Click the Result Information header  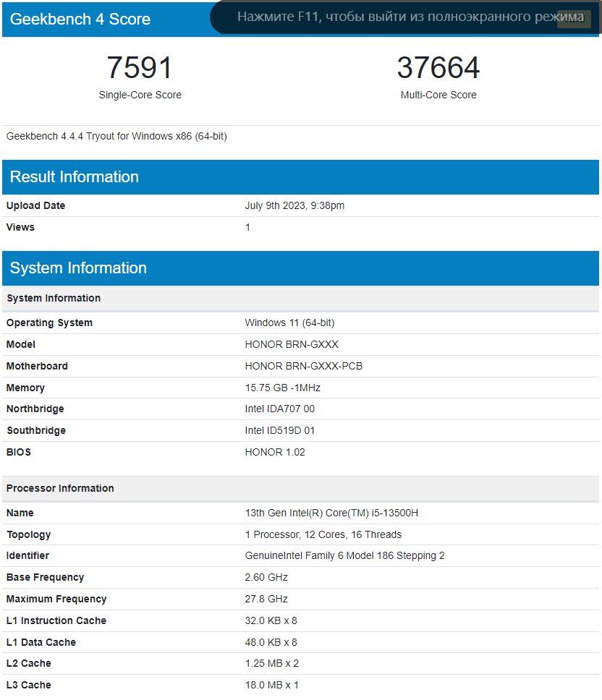[300, 176]
